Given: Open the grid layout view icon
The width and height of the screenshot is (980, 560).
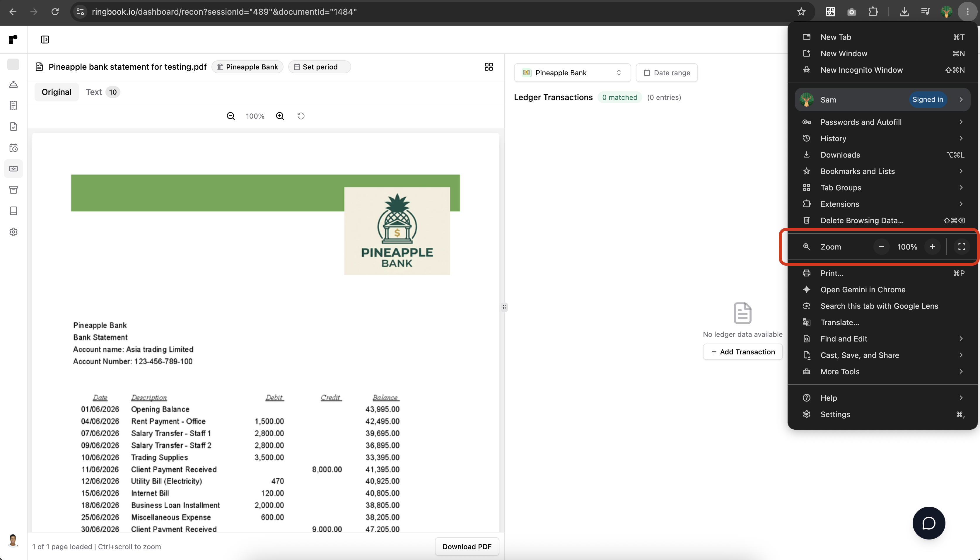Looking at the screenshot, I should [x=489, y=67].
